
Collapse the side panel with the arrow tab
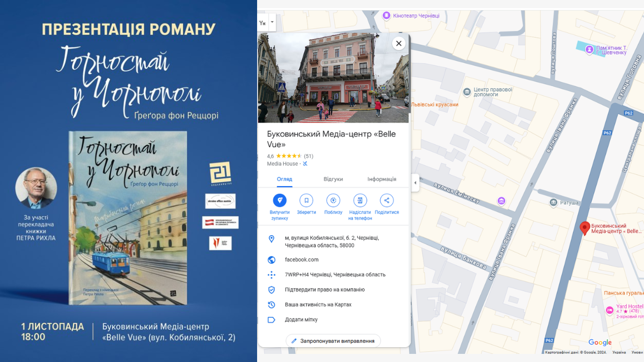pyautogui.click(x=415, y=183)
